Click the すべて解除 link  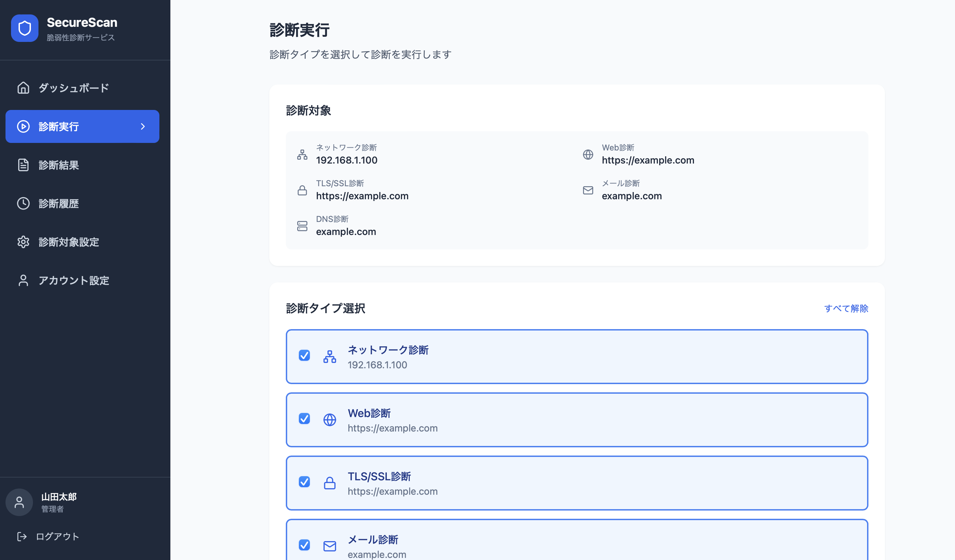coord(846,309)
